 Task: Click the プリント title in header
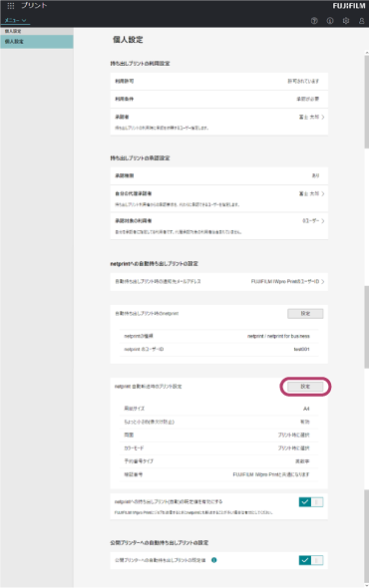click(x=34, y=6)
